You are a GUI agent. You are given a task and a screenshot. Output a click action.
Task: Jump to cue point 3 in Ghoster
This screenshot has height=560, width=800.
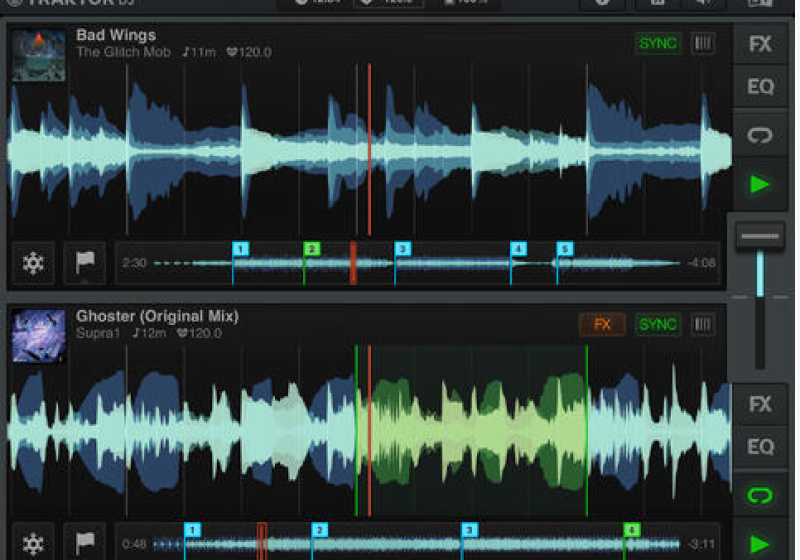coord(469,530)
